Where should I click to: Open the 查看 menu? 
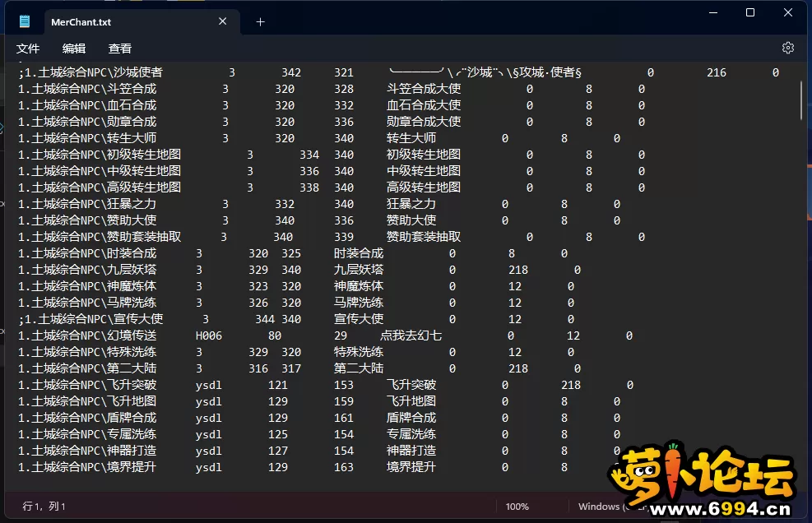click(120, 49)
